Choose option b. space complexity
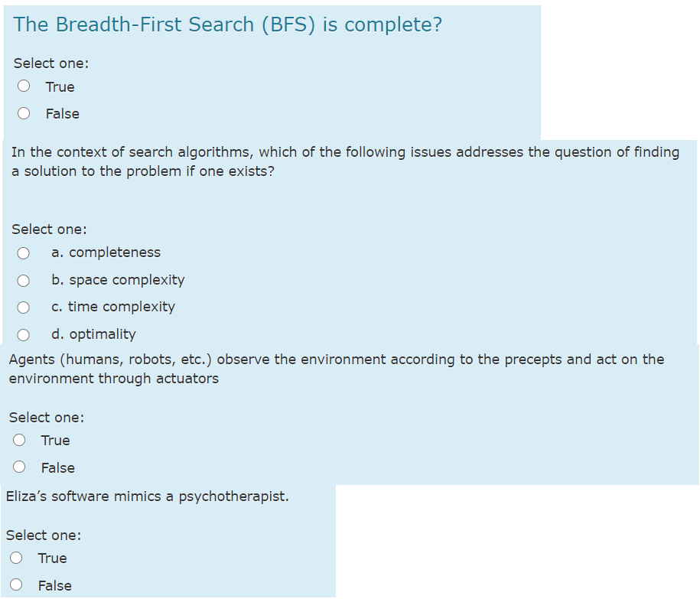The width and height of the screenshot is (700, 599). coord(23,280)
